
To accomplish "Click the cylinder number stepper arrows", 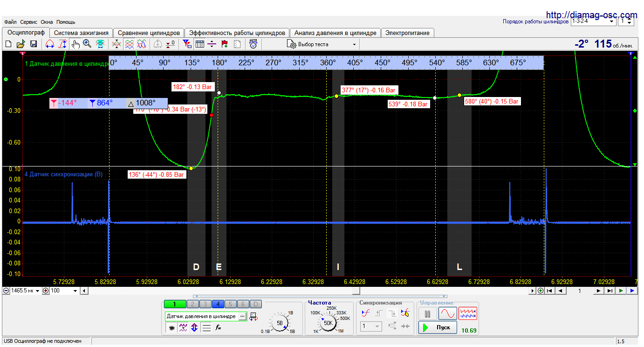I will tap(630, 21).
